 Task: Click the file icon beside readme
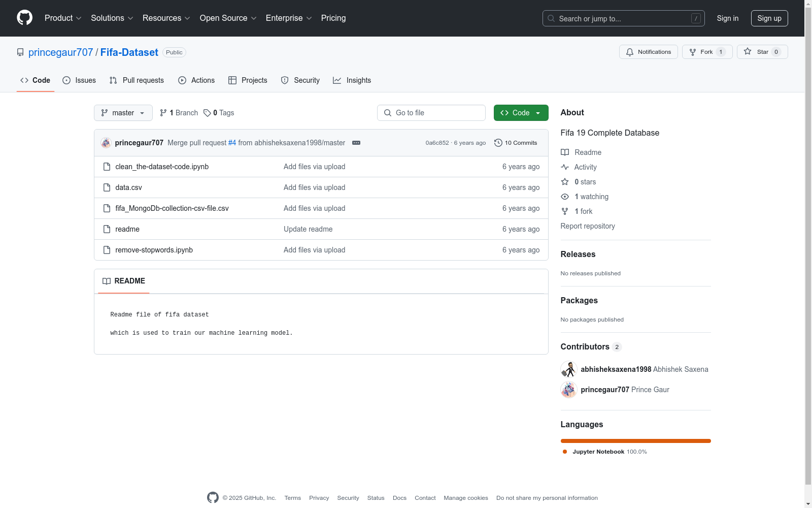point(107,229)
